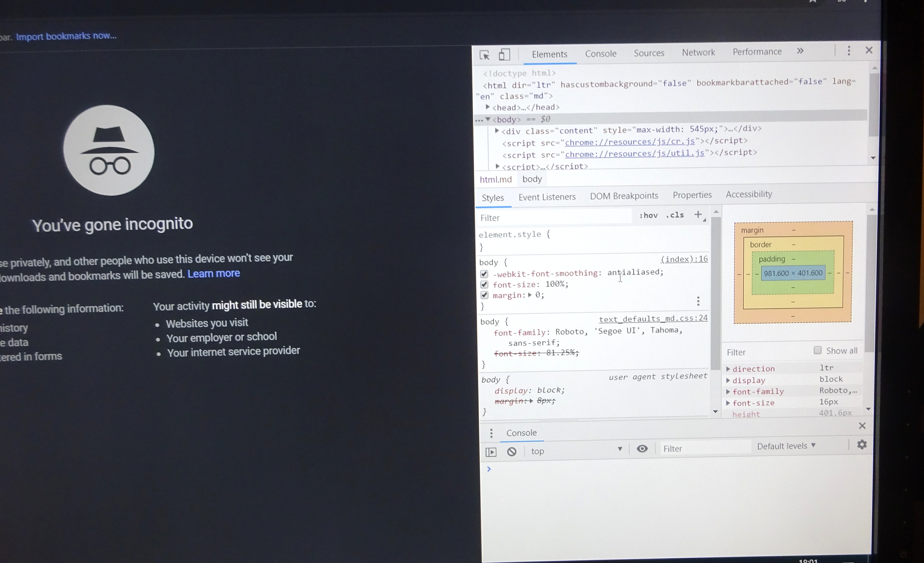Enable the Show all computed styles checkbox

(x=817, y=350)
